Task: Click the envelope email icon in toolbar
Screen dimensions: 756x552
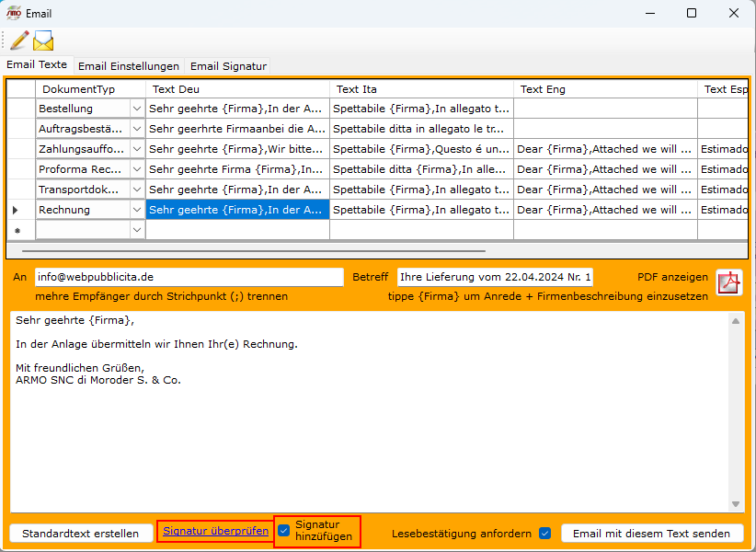Action: [43, 40]
